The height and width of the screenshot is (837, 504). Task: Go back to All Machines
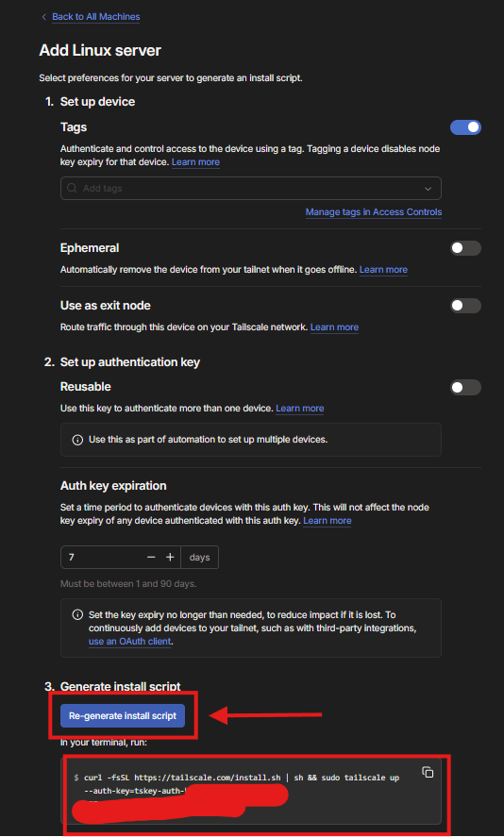click(x=95, y=17)
